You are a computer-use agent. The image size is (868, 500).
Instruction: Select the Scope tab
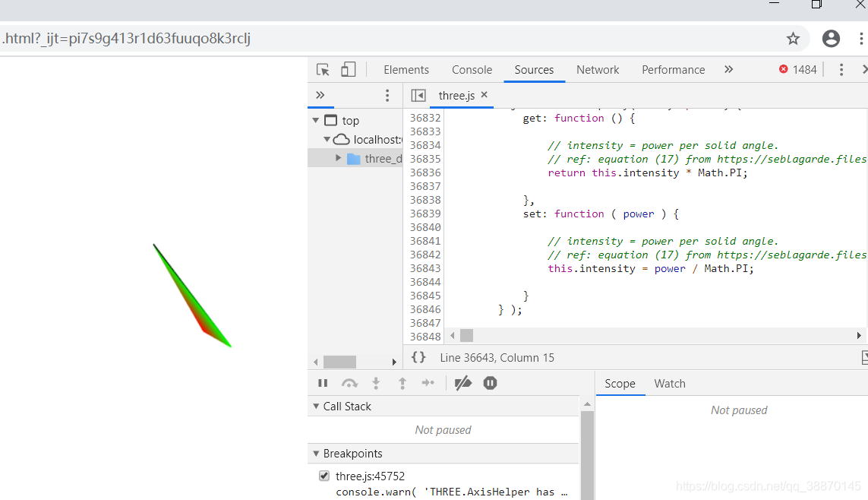pos(620,384)
